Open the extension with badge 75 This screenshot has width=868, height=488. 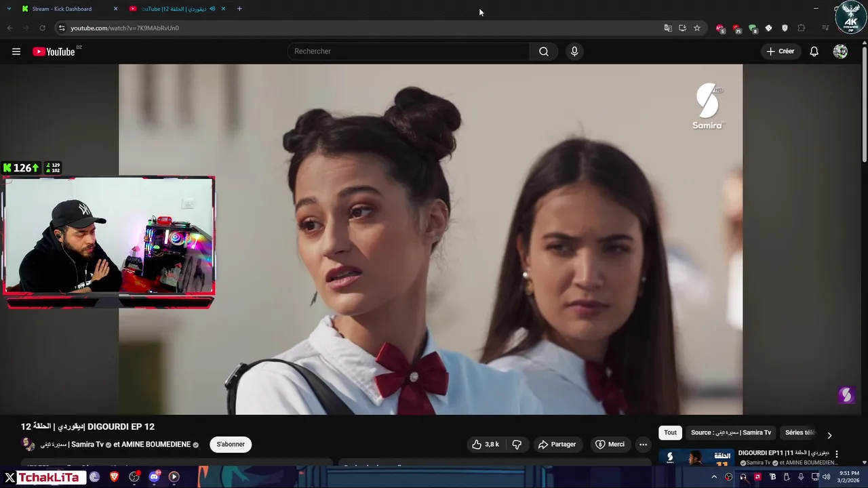tap(736, 28)
